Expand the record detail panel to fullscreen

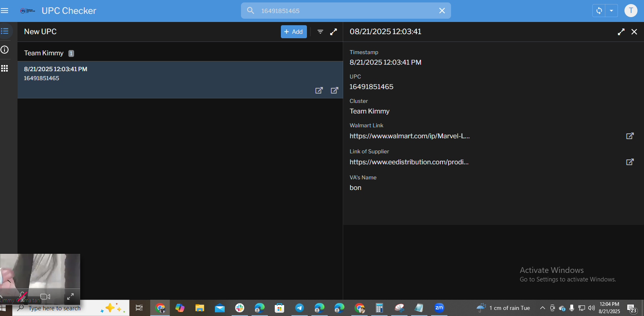click(621, 32)
